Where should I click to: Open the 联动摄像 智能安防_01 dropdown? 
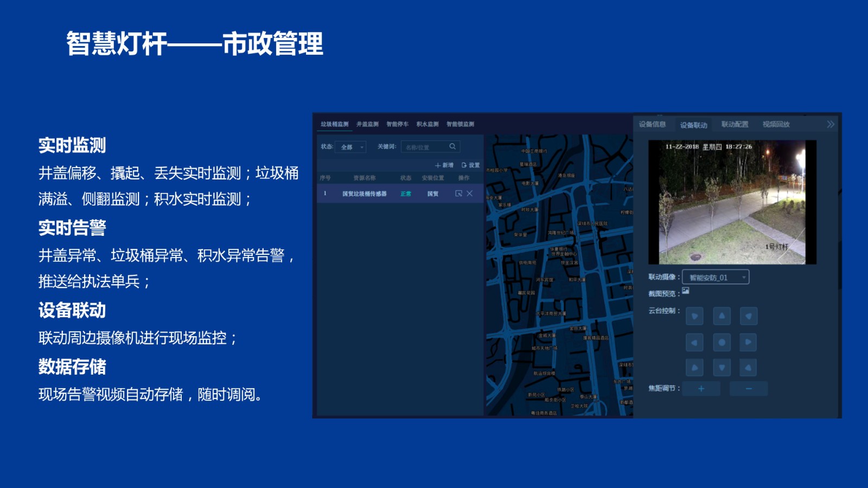pos(716,278)
